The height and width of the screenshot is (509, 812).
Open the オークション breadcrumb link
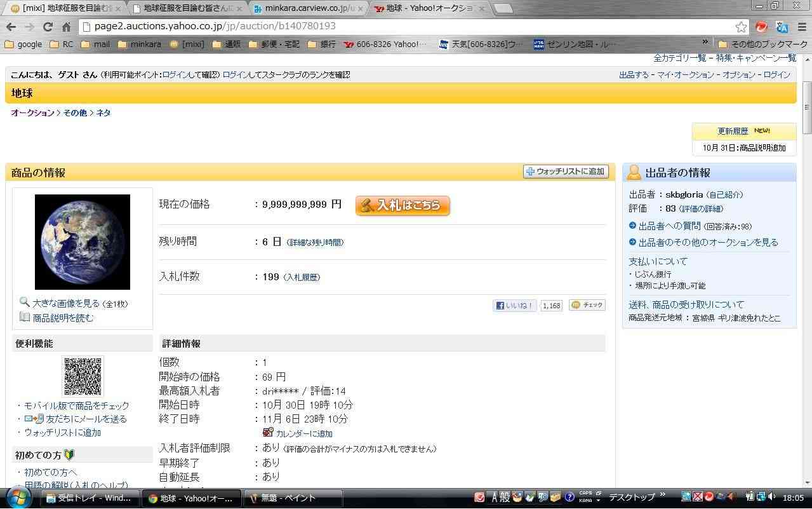coord(32,112)
